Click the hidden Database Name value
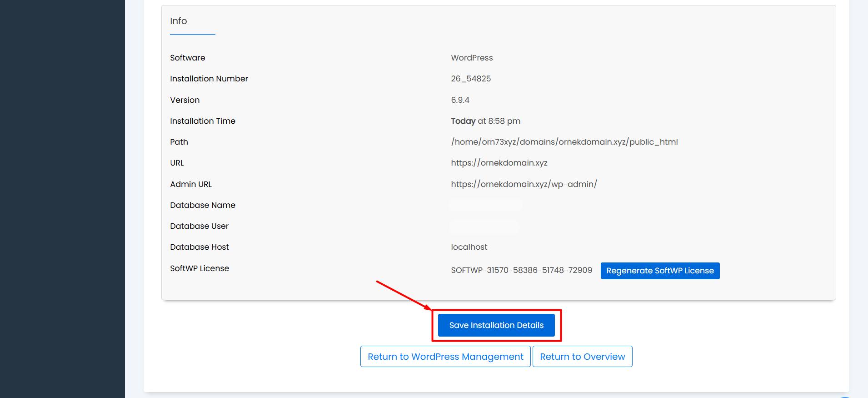This screenshot has width=868, height=398. pos(485,205)
